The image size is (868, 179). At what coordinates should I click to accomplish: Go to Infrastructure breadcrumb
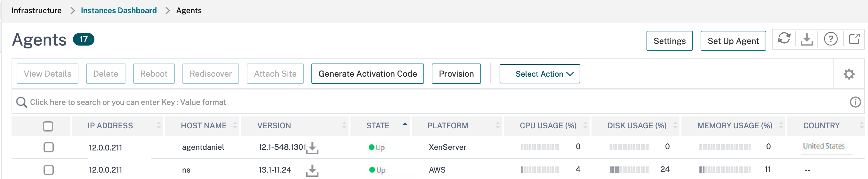click(36, 11)
